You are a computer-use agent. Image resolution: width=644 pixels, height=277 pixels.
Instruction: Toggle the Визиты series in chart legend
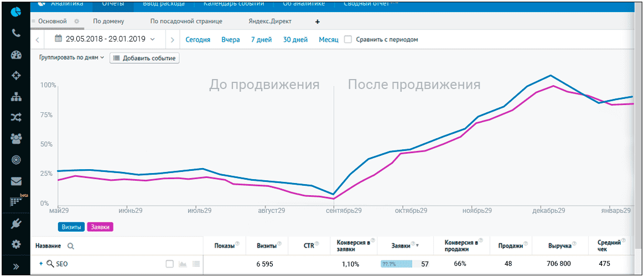pos(72,227)
